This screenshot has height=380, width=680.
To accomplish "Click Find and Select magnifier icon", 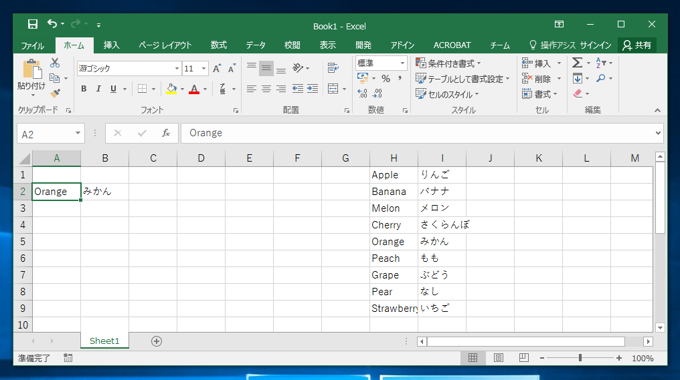I will pos(601,78).
